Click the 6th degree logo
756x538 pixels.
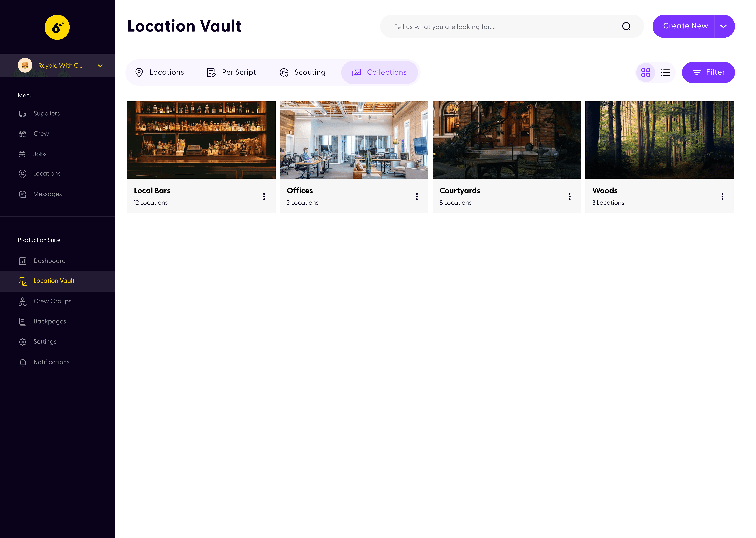(x=57, y=27)
